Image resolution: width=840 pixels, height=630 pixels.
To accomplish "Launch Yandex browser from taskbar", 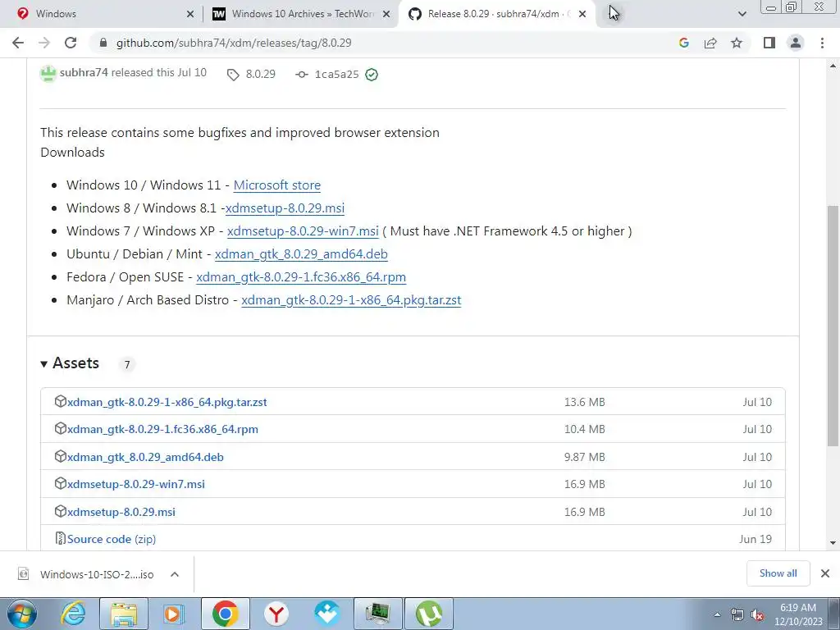I will (276, 614).
